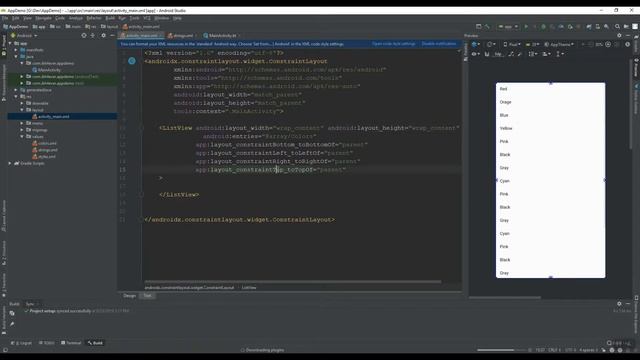
Task: Open the API level 28 dropdown in Preview
Action: (532, 44)
